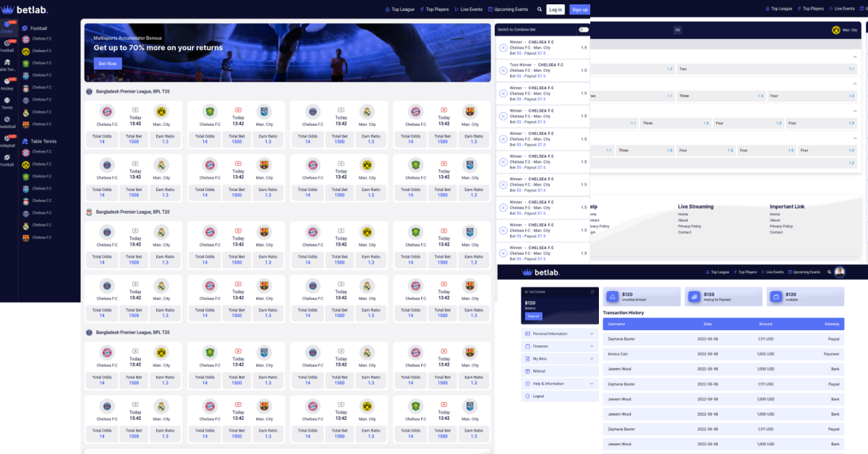The width and height of the screenshot is (868, 454).
Task: Select the Table Tennis category heading in the team list
Action: pos(39,141)
